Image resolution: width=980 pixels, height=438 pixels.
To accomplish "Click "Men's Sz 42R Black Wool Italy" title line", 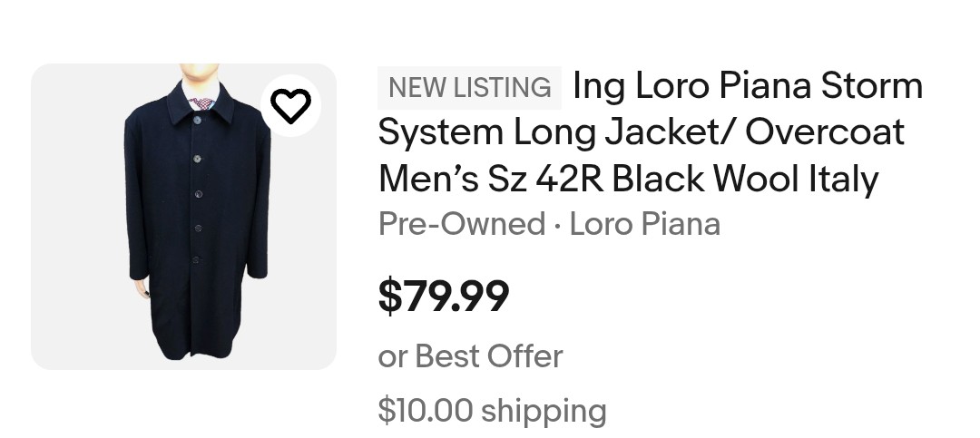I will point(628,179).
